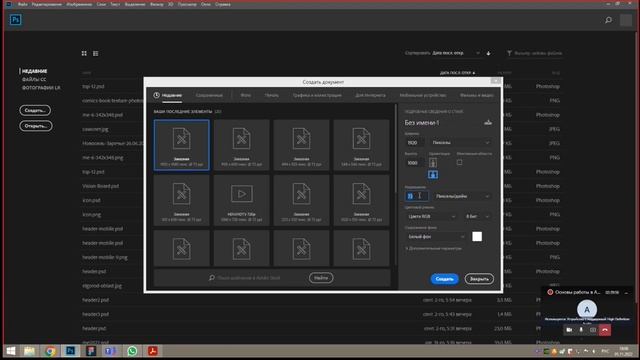Reverse the sort order arrow
The image size is (640, 360).
[488, 53]
